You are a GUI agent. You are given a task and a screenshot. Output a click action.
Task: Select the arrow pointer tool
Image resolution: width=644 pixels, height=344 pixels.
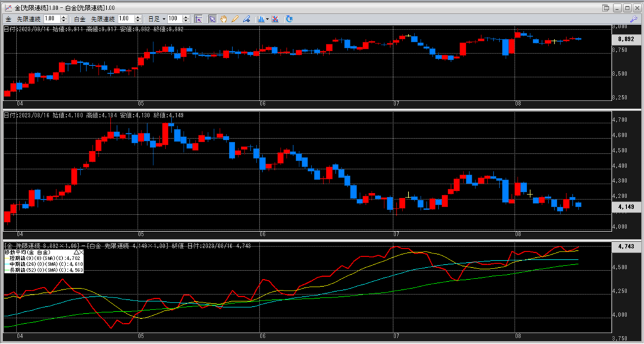213,19
